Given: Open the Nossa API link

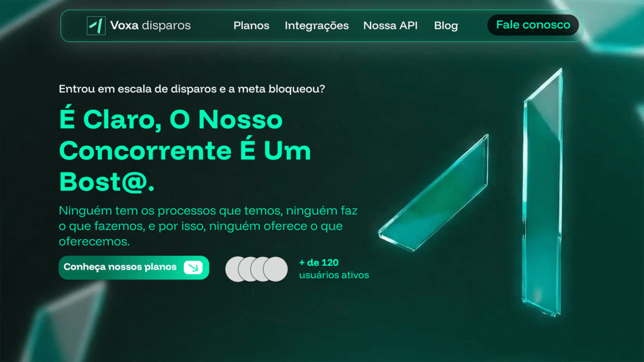Looking at the screenshot, I should click(x=391, y=25).
